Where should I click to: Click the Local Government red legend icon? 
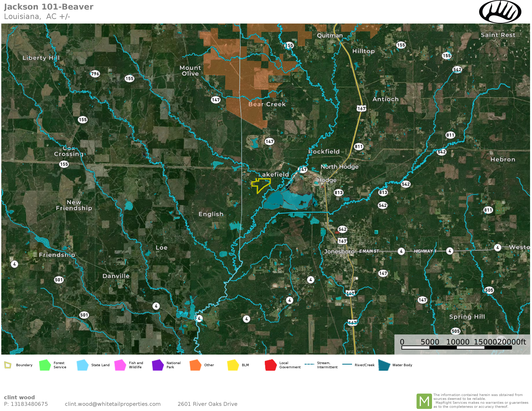[271, 365]
